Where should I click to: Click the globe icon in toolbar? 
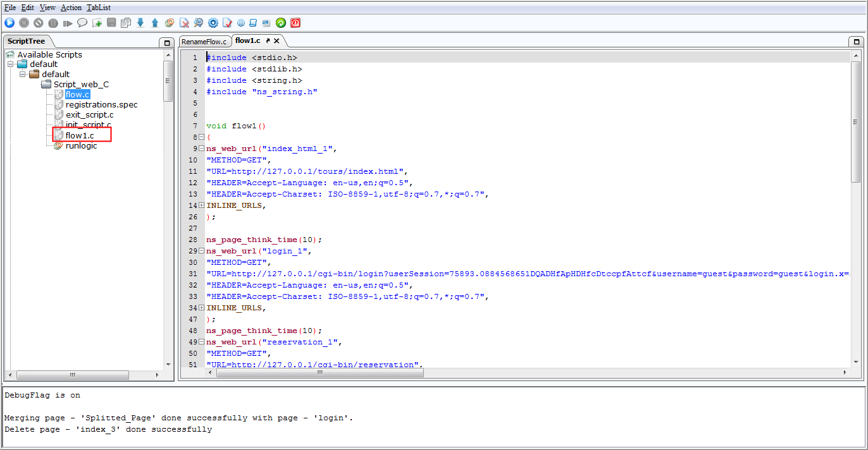(x=241, y=23)
